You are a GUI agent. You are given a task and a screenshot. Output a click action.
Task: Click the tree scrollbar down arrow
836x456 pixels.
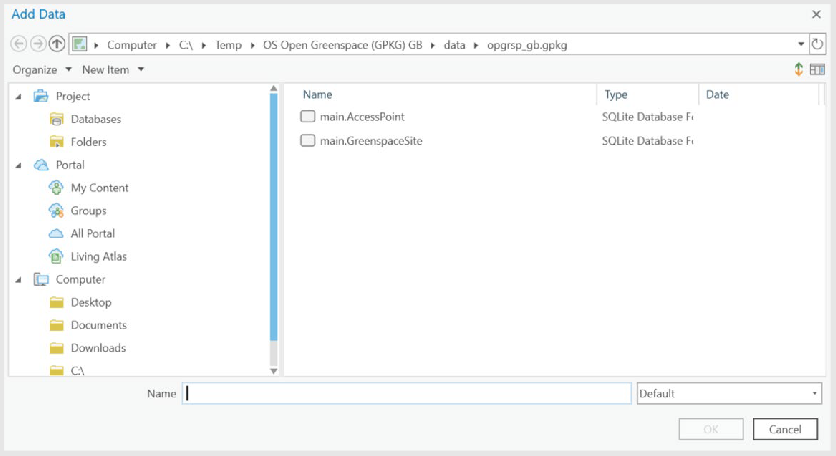[x=274, y=371]
